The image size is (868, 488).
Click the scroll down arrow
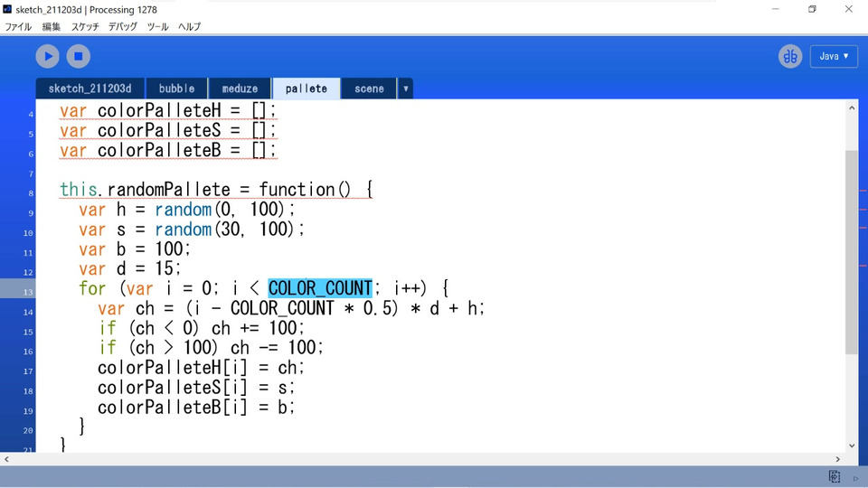[x=852, y=446]
